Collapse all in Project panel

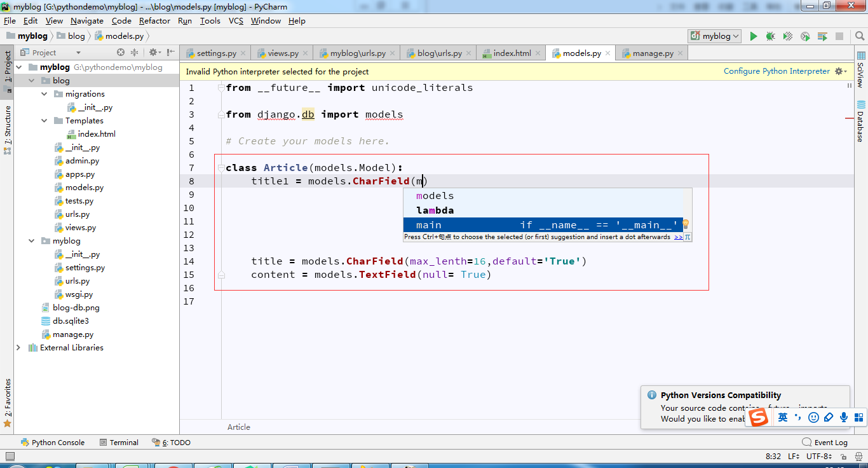134,53
